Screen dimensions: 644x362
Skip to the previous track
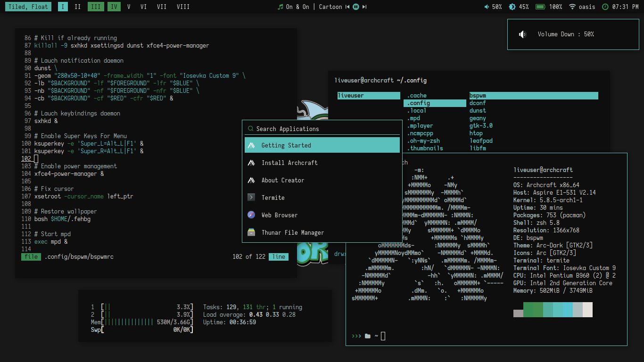click(347, 7)
